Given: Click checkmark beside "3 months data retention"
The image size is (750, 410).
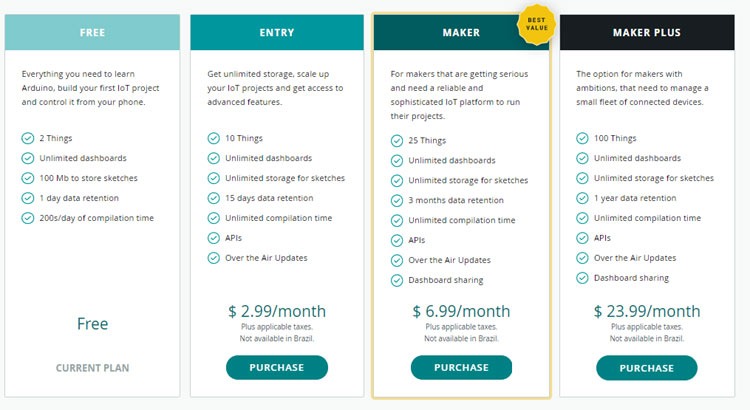Looking at the screenshot, I should pos(398,200).
